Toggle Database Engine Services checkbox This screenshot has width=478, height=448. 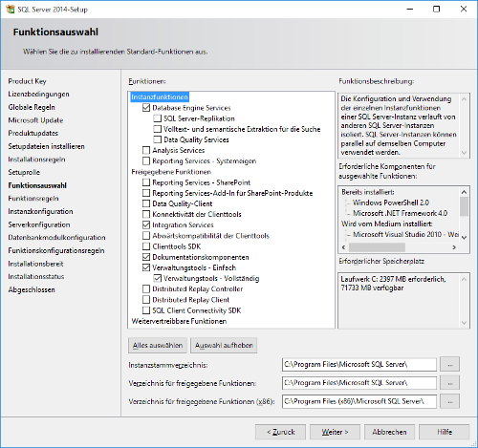click(146, 108)
